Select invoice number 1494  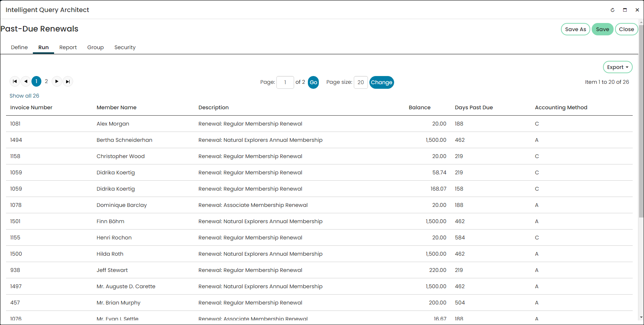[x=16, y=140]
